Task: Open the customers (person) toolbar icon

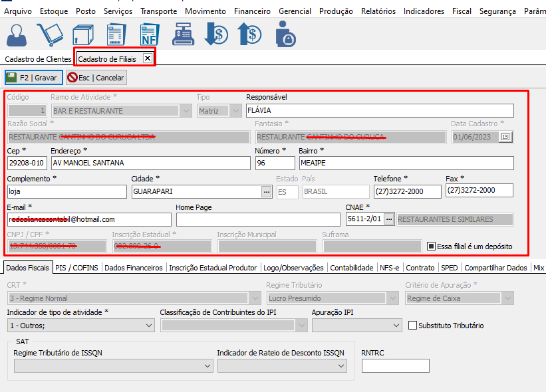Action: coord(18,34)
